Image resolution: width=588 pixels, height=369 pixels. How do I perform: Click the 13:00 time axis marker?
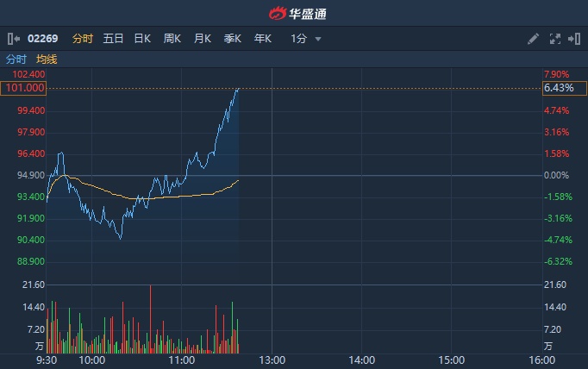coord(272,360)
